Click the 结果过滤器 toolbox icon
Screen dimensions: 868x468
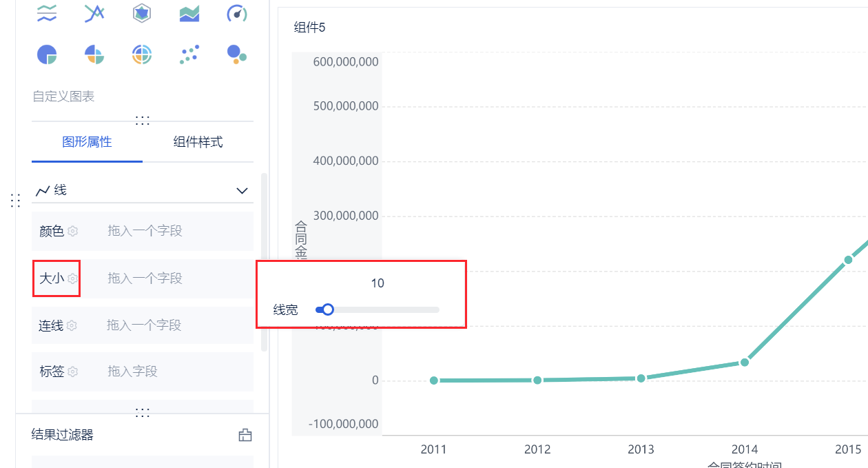[245, 435]
